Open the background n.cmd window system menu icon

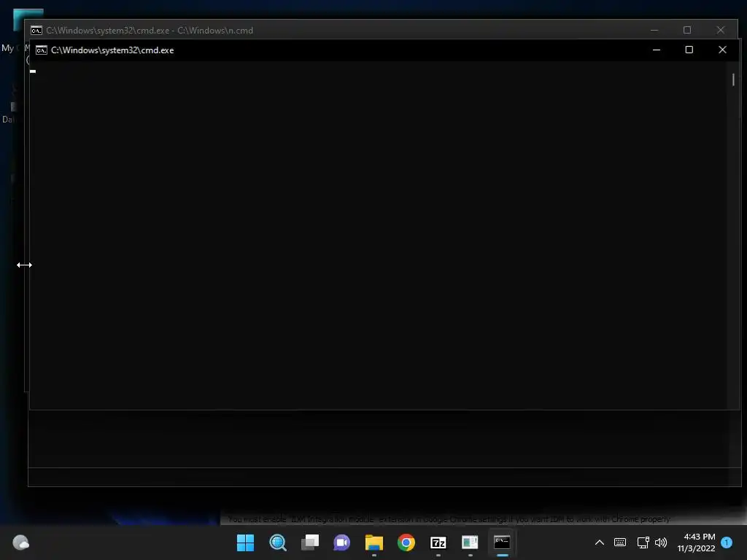pos(36,31)
